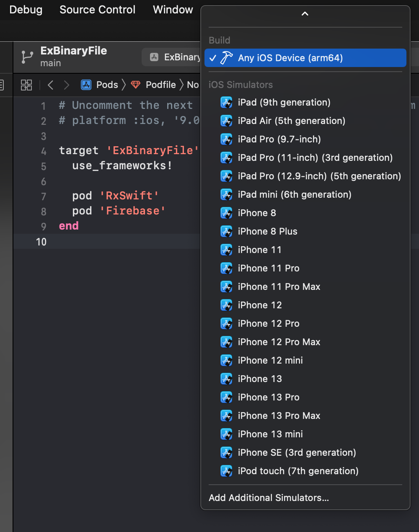Select the iPhone 11 Pro Max simulator
The width and height of the screenshot is (419, 532).
tap(305, 287)
